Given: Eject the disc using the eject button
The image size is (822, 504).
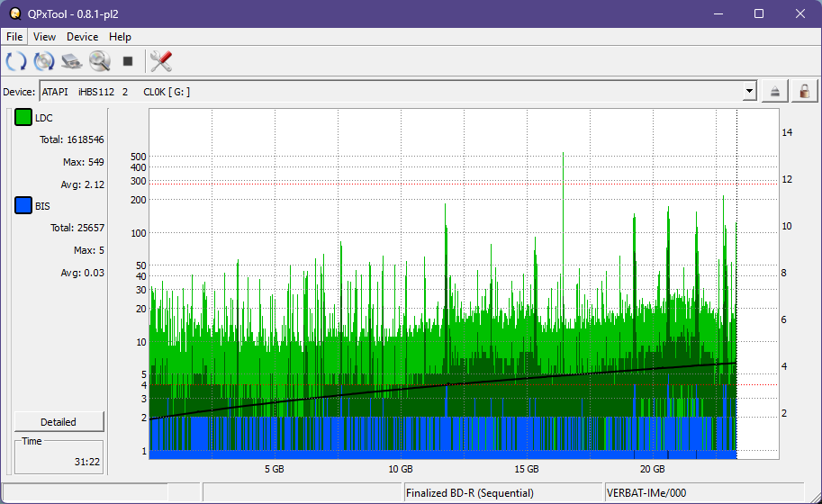Looking at the screenshot, I should point(775,92).
